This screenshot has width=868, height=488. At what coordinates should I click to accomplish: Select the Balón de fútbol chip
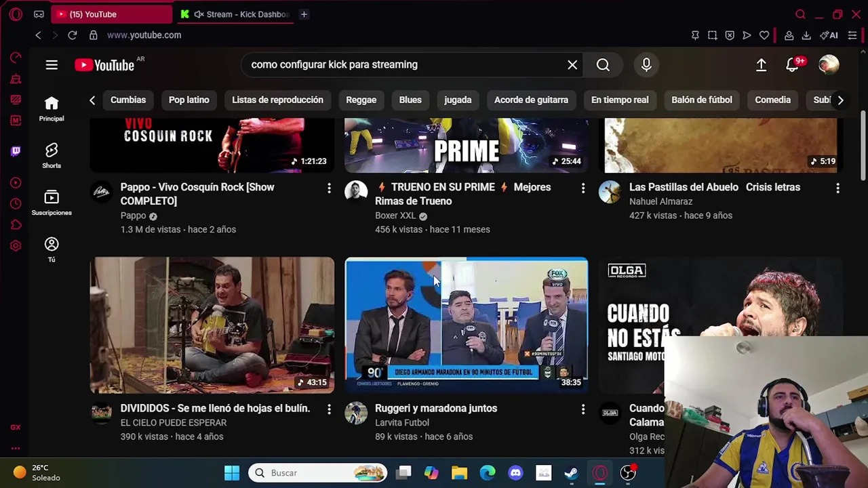click(x=702, y=100)
